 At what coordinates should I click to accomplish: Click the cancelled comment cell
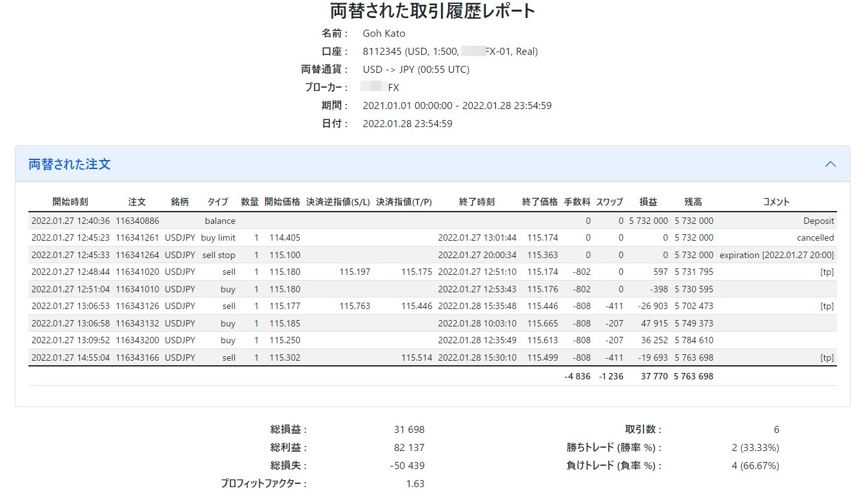tap(815, 237)
